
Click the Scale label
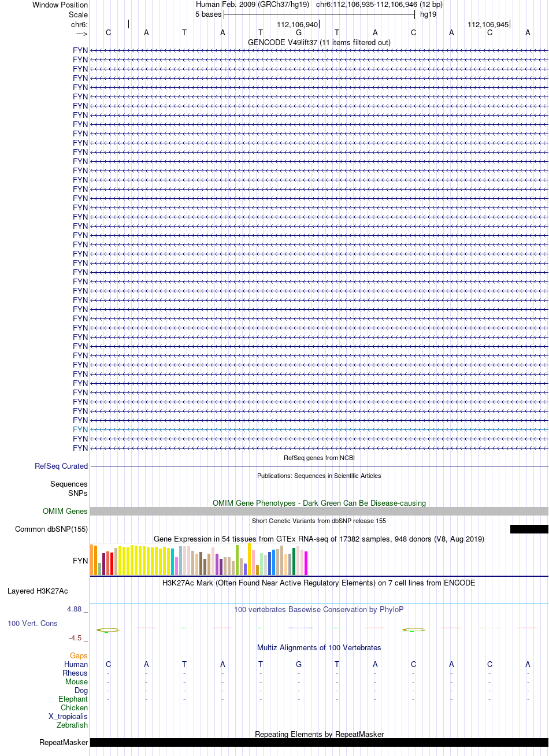tap(78, 14)
